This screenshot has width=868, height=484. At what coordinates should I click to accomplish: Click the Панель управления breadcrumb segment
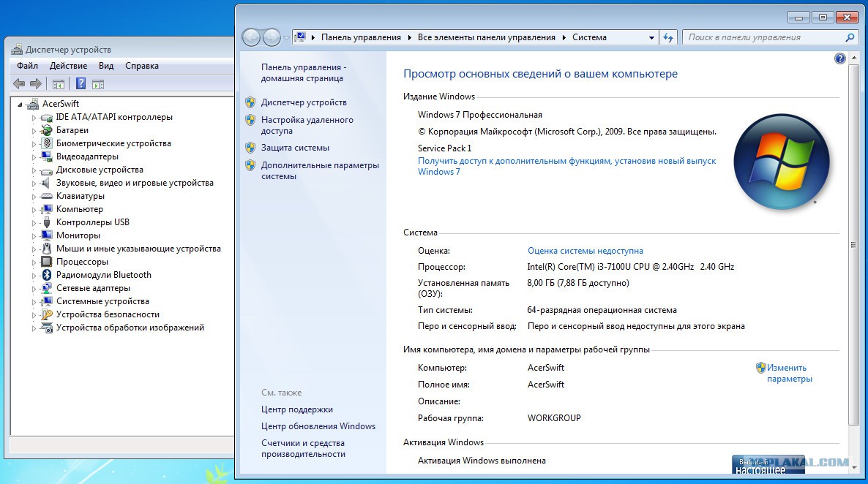[361, 37]
